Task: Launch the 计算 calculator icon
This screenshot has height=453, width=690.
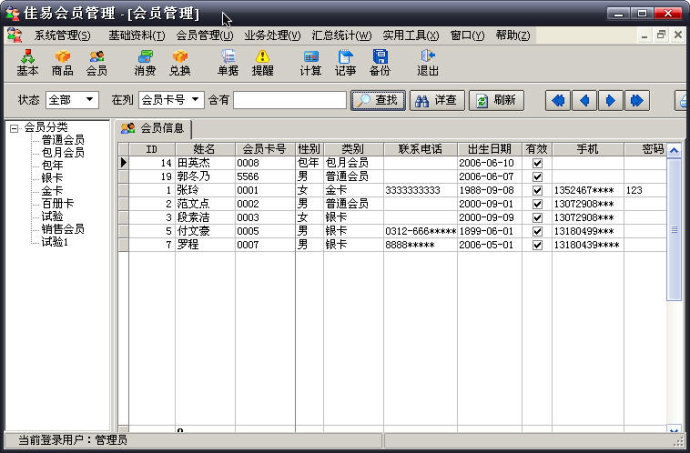Action: click(310, 63)
